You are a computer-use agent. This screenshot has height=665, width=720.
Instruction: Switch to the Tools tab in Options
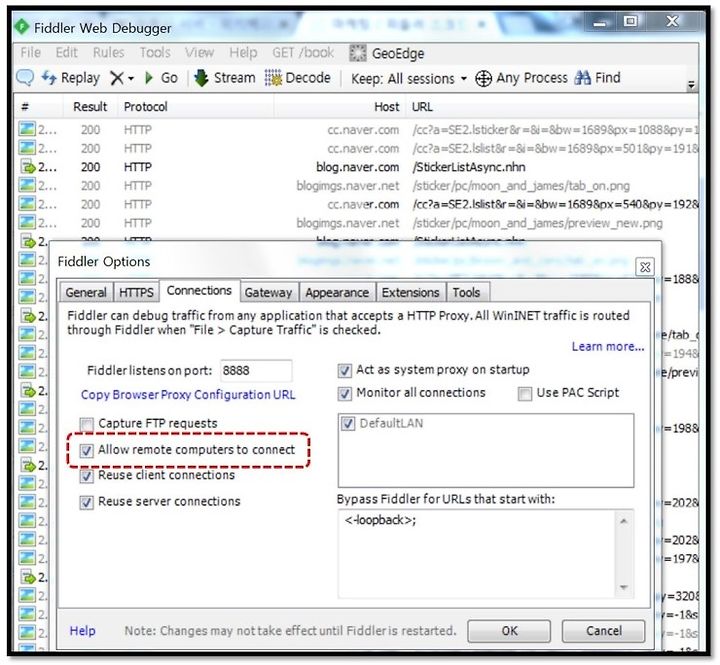click(467, 293)
